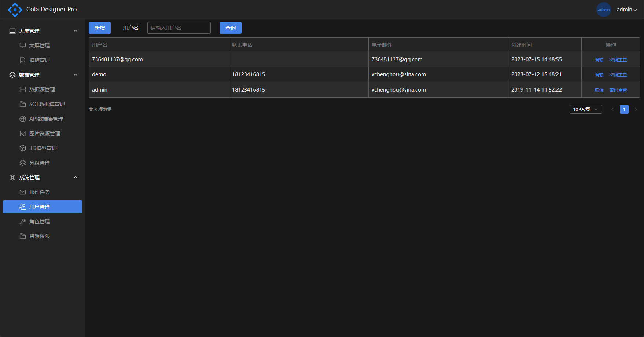644x337 pixels.
Task: Click 密码重置 for the demo user
Action: coord(618,74)
